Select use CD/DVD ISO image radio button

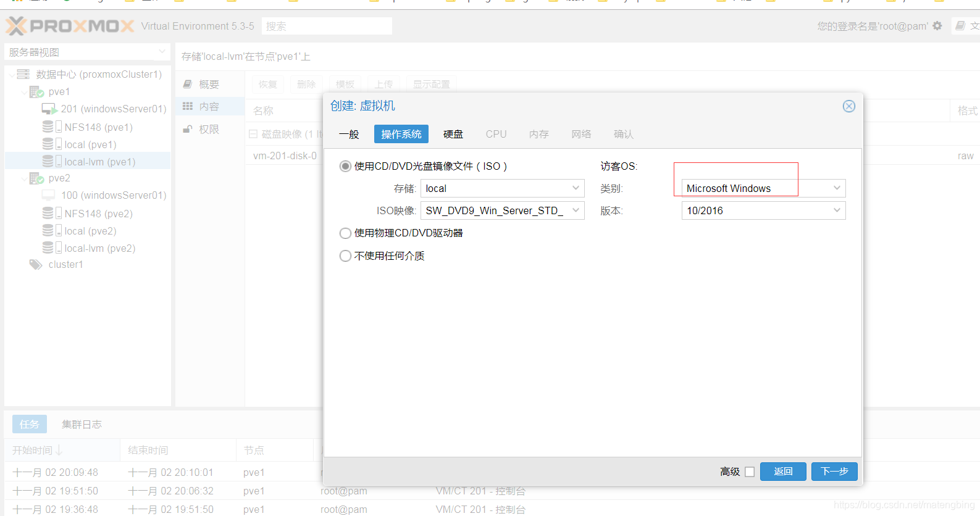[346, 166]
